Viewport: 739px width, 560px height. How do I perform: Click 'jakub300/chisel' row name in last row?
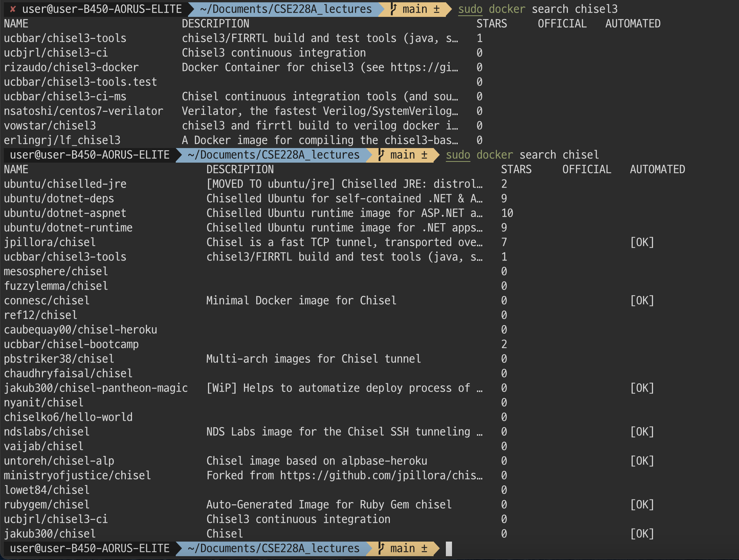(50, 534)
